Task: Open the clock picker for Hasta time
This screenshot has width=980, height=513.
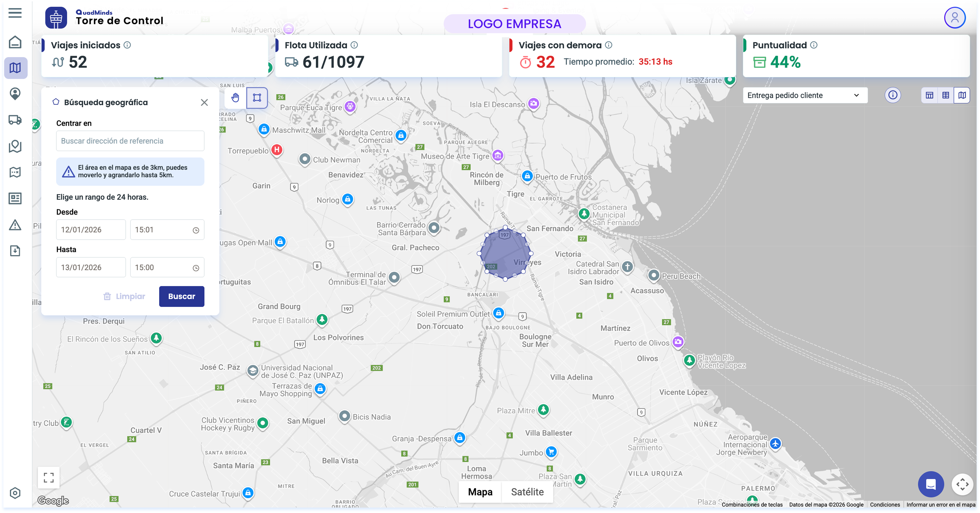Action: [x=195, y=267]
